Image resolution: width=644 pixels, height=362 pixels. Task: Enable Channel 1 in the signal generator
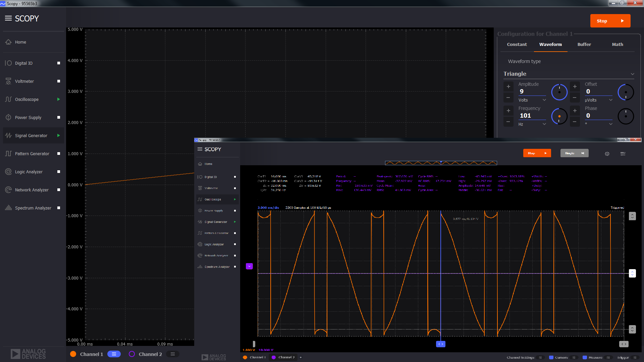pyautogui.click(x=73, y=354)
